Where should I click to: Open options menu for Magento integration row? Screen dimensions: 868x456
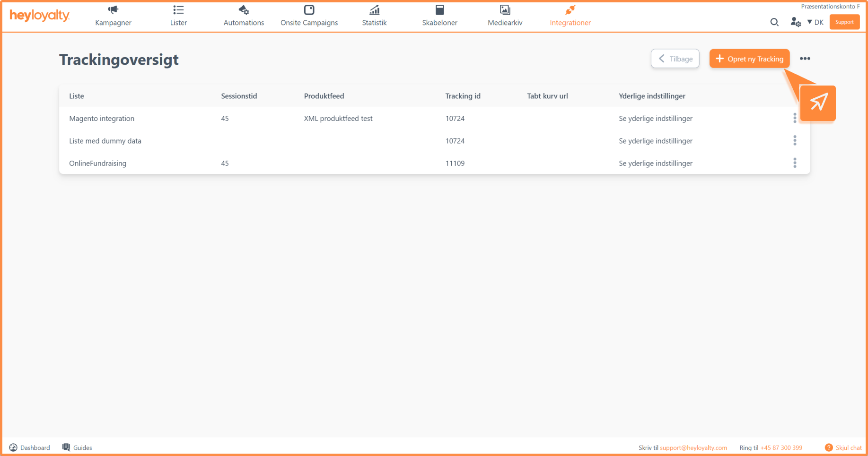[x=795, y=118]
